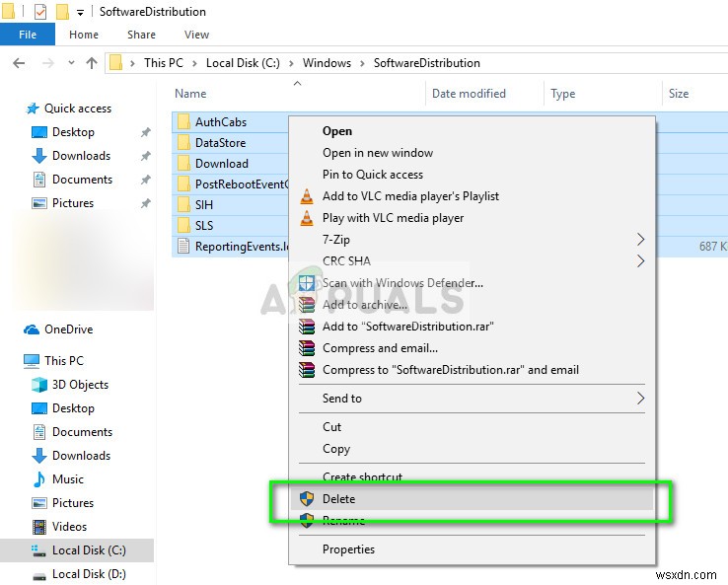Expand the 7-Zip submenu

point(473,240)
